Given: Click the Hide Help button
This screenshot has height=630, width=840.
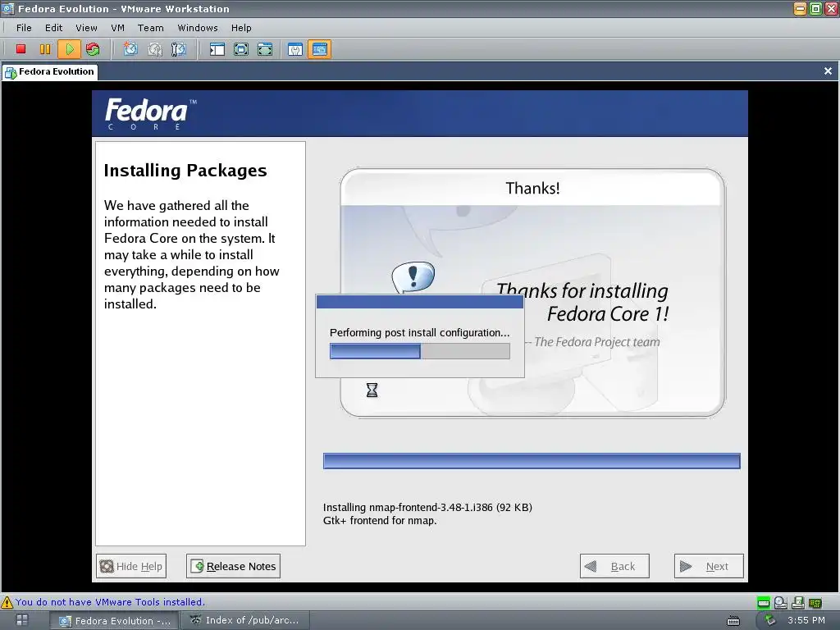Looking at the screenshot, I should tap(131, 566).
